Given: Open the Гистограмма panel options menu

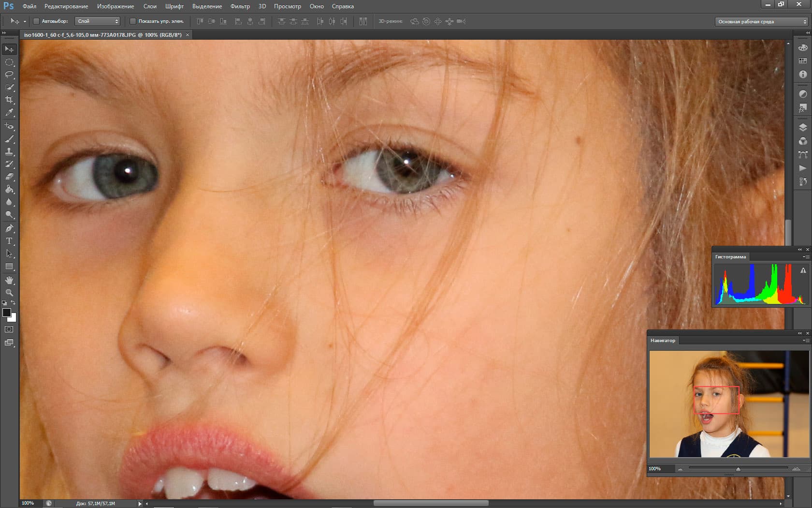Looking at the screenshot, I should pos(806,257).
